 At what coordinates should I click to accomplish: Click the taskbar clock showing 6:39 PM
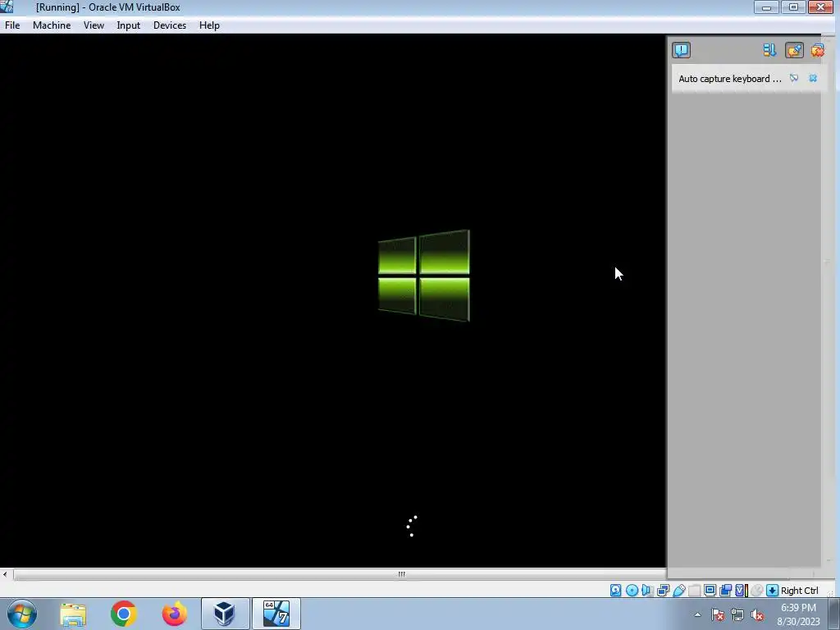point(798,614)
